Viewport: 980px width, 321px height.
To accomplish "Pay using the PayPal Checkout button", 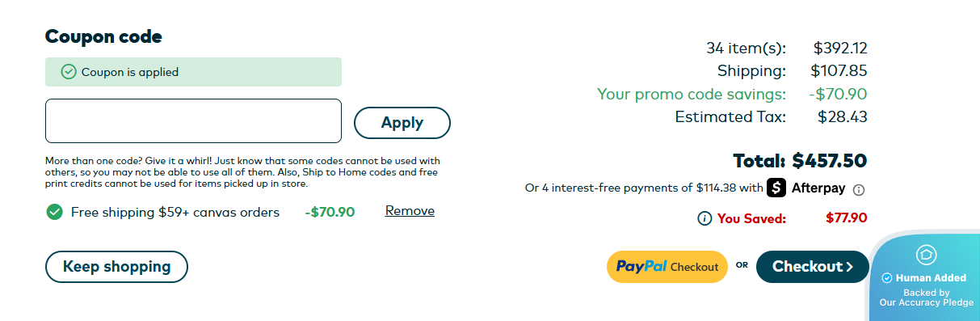I will pos(667,267).
